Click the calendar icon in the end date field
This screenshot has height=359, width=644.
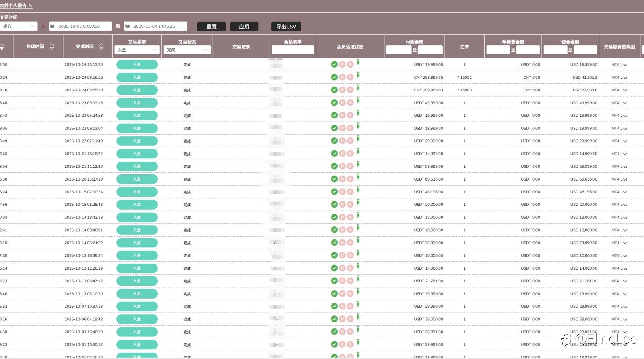[x=127, y=26]
